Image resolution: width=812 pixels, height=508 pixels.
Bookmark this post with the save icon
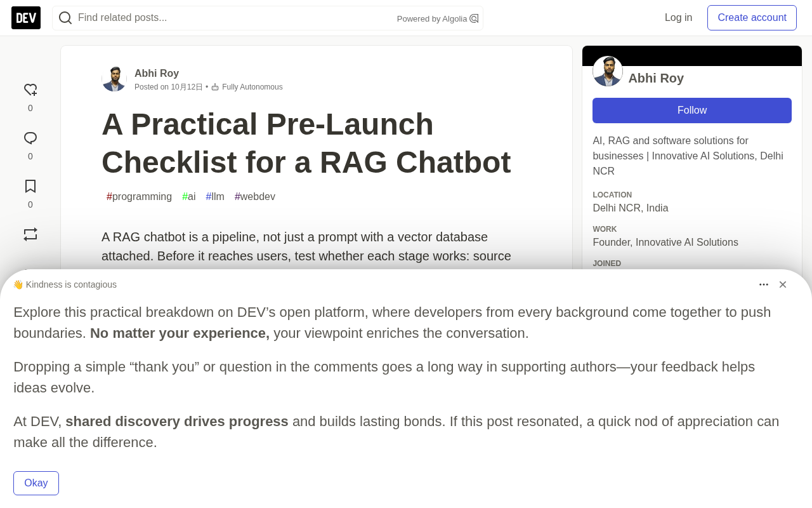[30, 186]
